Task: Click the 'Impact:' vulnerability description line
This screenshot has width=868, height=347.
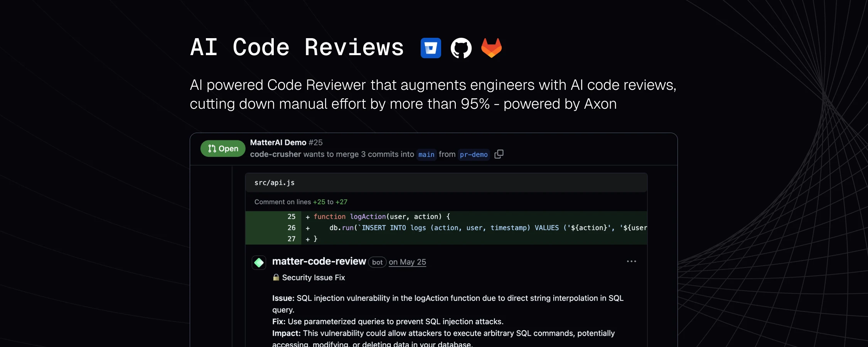Action: pos(443,338)
